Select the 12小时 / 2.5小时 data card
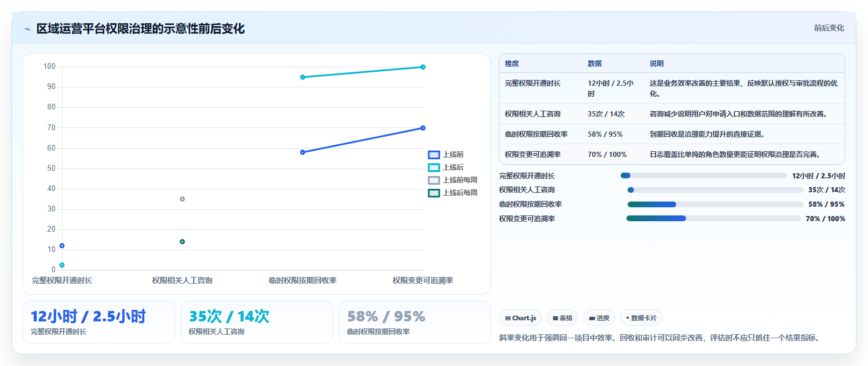Image resolution: width=868 pixels, height=366 pixels. 99,322
